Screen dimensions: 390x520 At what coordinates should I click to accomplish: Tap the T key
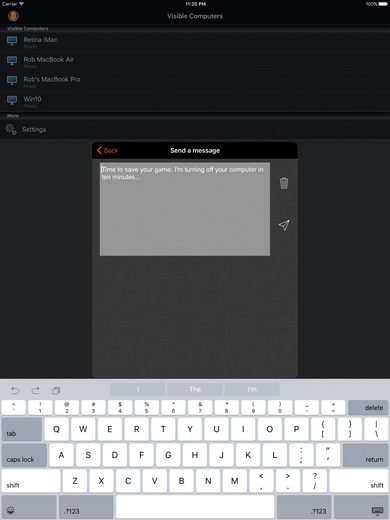pyautogui.click(x=163, y=429)
